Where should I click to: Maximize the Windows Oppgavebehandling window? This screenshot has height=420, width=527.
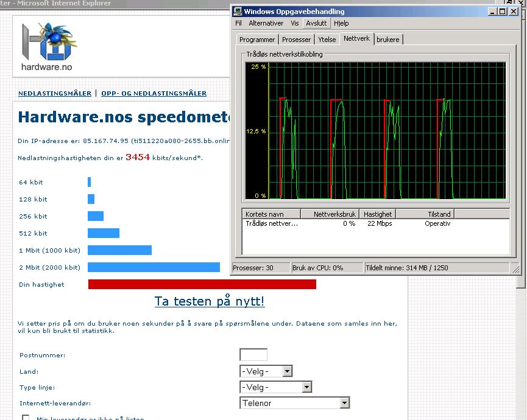pyautogui.click(x=502, y=12)
